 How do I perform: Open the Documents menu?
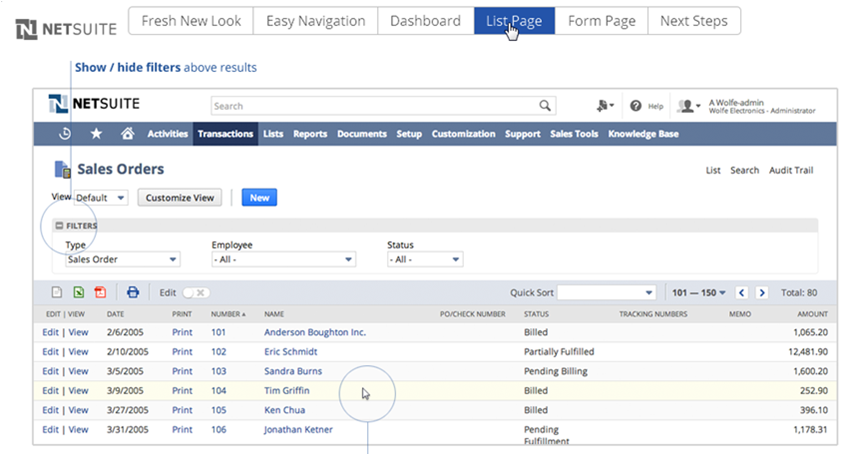362,134
